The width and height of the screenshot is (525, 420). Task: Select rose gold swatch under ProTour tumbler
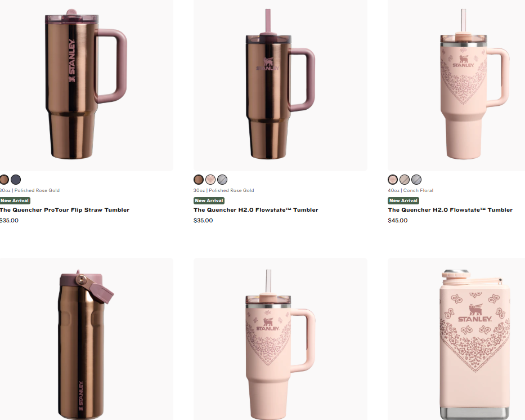pos(4,180)
